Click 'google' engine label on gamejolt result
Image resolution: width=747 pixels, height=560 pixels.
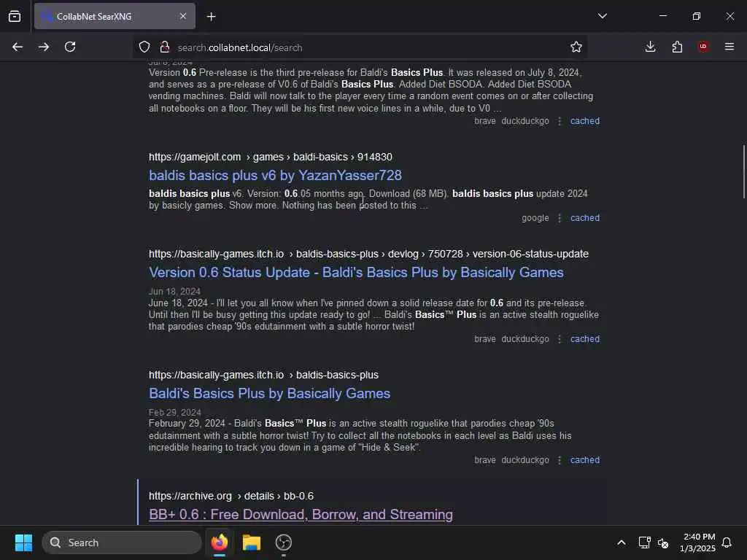coord(535,217)
